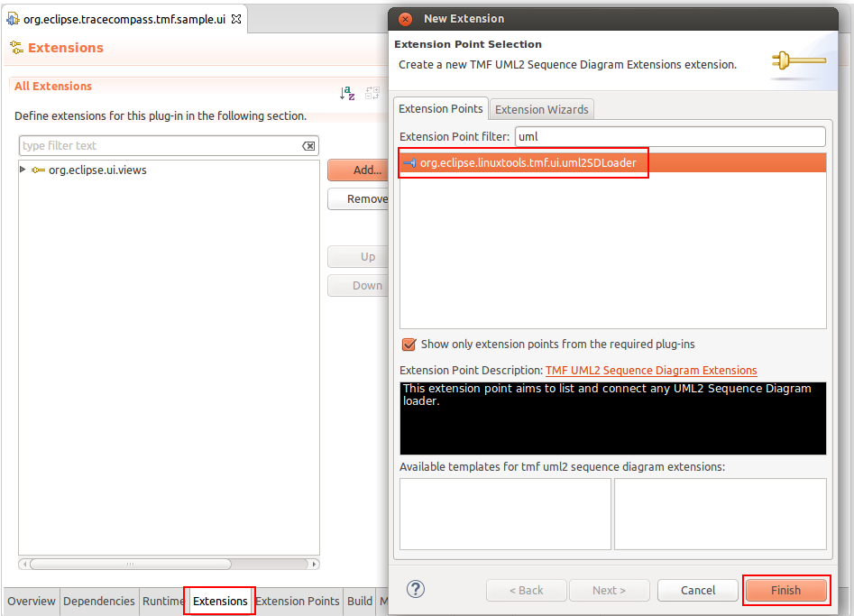854x616 pixels.
Task: Click the collapse all icon
Action: [x=372, y=93]
